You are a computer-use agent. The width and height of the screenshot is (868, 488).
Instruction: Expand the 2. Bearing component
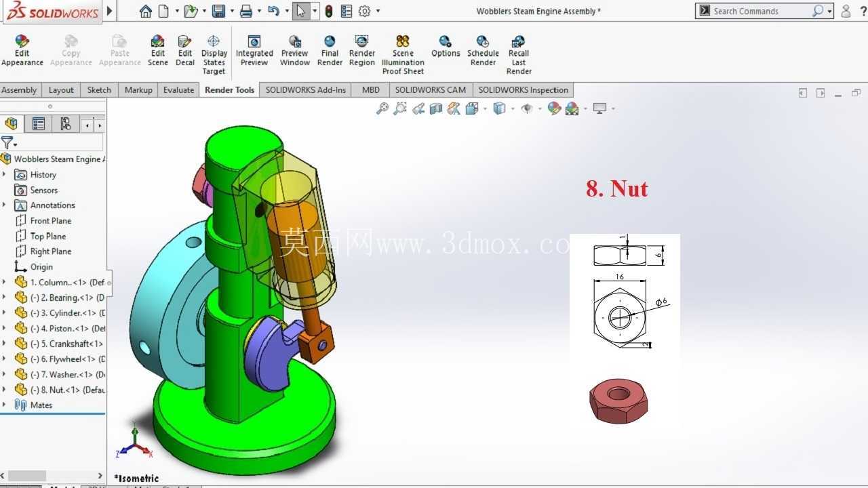coord(4,298)
